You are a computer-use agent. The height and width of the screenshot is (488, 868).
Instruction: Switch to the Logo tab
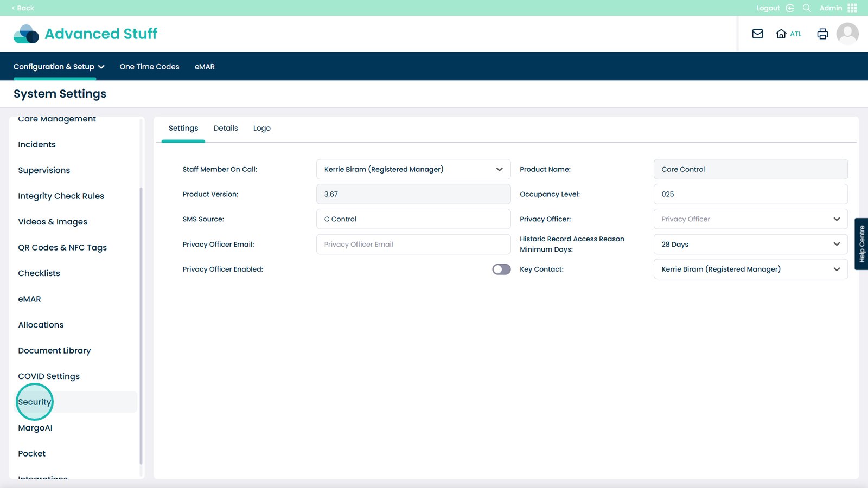coord(261,129)
